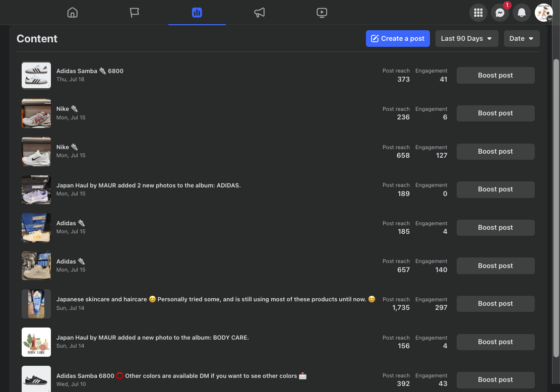This screenshot has height=392, width=560.
Task: Click the Content heading
Action: click(x=37, y=39)
